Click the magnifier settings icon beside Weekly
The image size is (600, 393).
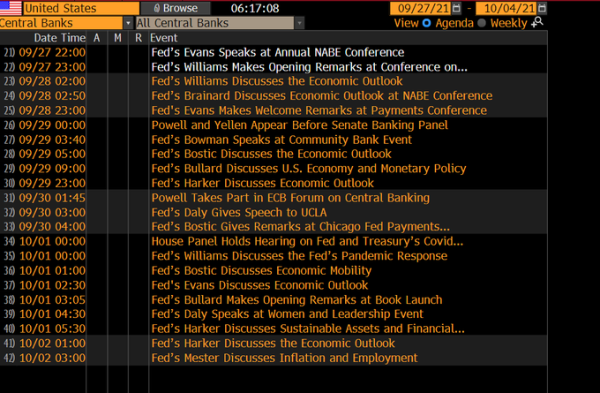[537, 22]
